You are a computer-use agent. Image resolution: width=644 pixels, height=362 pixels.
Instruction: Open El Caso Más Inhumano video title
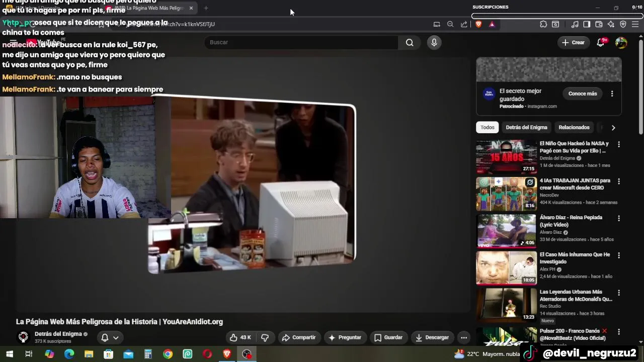(x=575, y=258)
